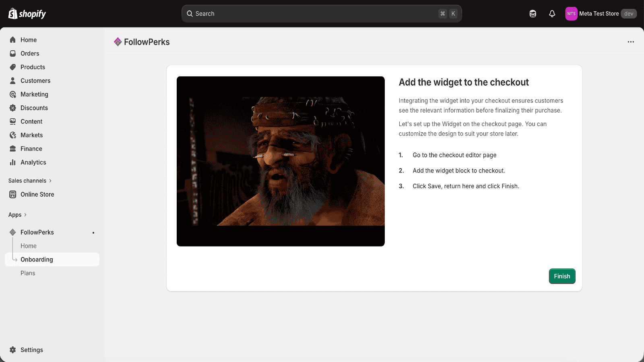Click the 'Add the widget to the checkout' heading

pos(464,82)
